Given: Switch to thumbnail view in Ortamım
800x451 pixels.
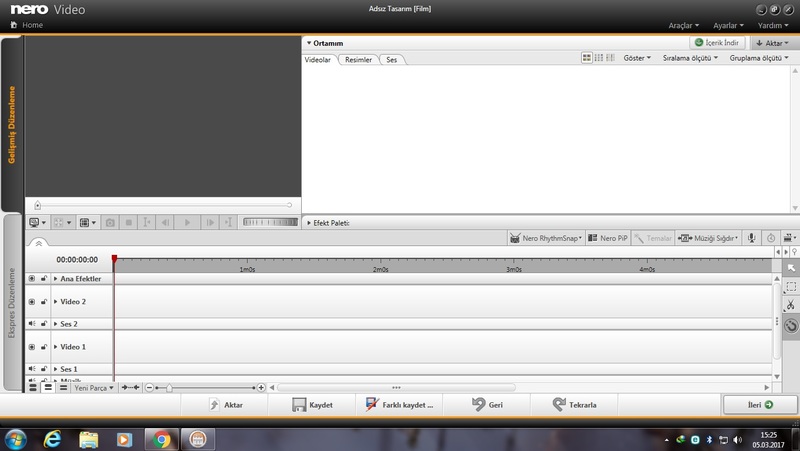Looking at the screenshot, I should [x=587, y=58].
